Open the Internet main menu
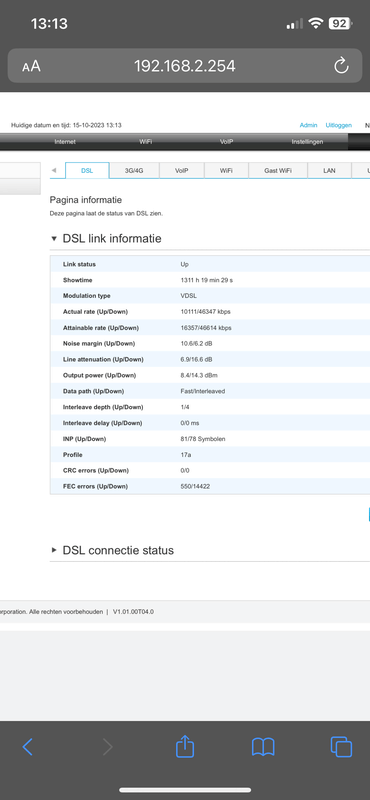This screenshot has width=370, height=800. point(65,142)
